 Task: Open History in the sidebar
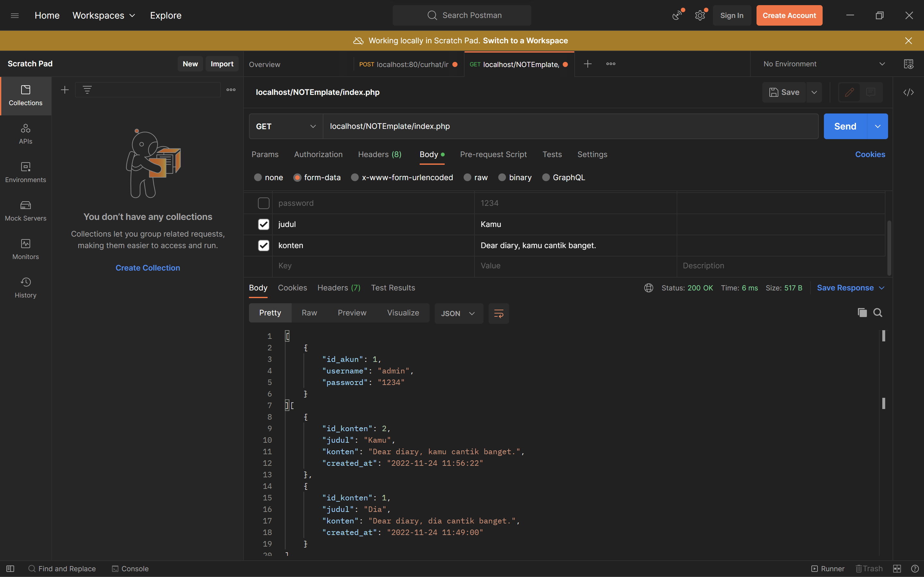click(26, 288)
